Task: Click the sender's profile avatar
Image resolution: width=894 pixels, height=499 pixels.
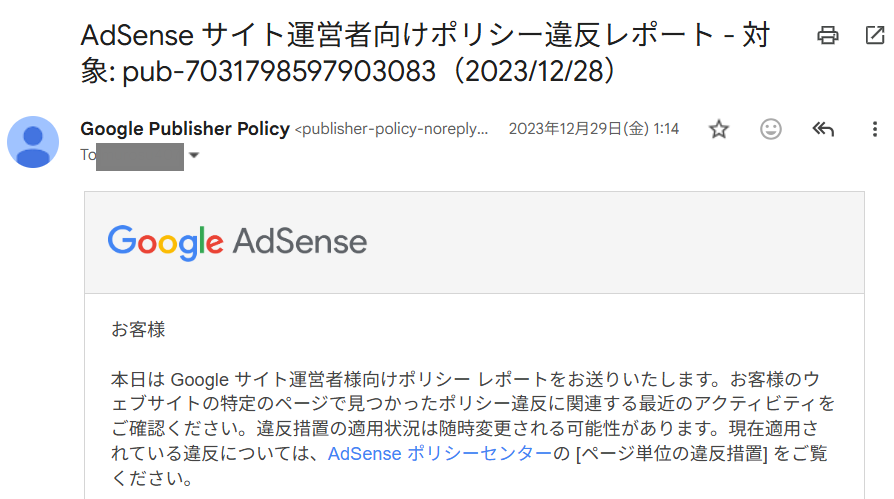Action: click(33, 141)
